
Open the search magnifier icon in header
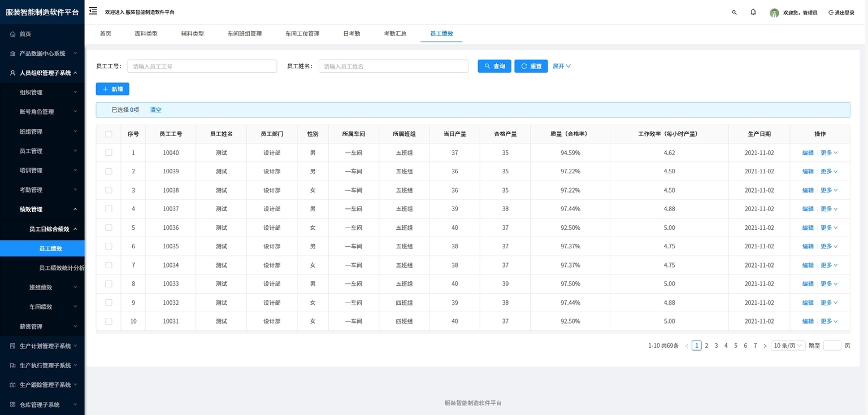coord(734,12)
